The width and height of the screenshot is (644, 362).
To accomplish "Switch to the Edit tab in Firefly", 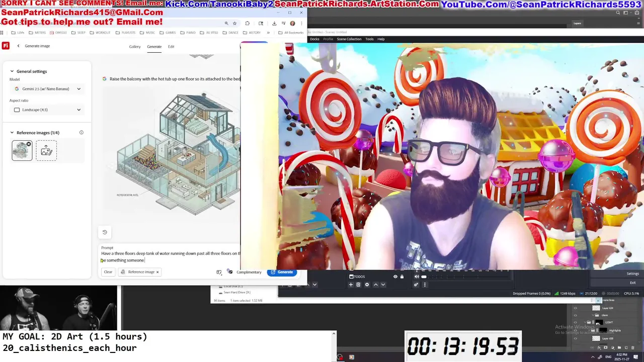I will (x=171, y=47).
